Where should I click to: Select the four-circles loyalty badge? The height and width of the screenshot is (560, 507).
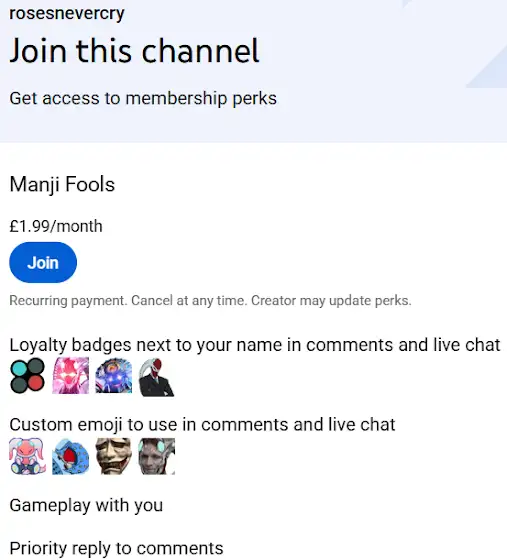[27, 376]
